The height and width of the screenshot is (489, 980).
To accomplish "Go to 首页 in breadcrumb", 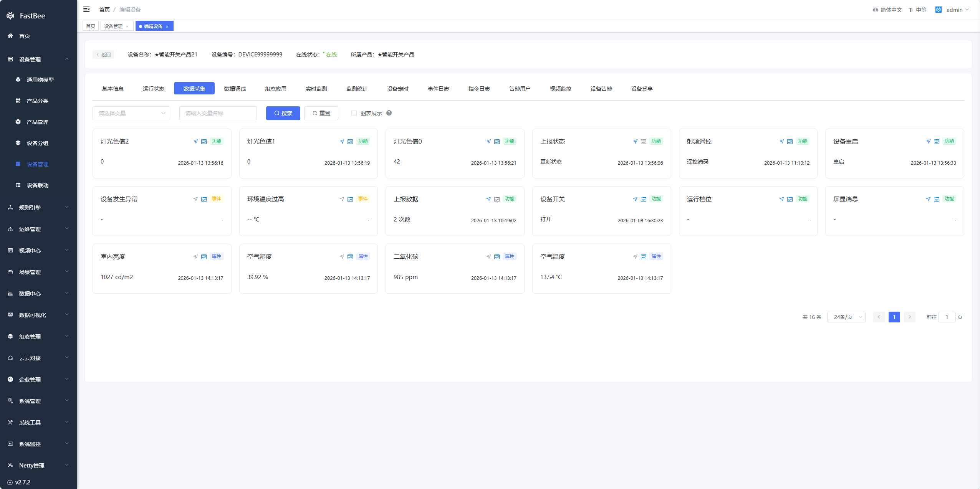I will [104, 10].
